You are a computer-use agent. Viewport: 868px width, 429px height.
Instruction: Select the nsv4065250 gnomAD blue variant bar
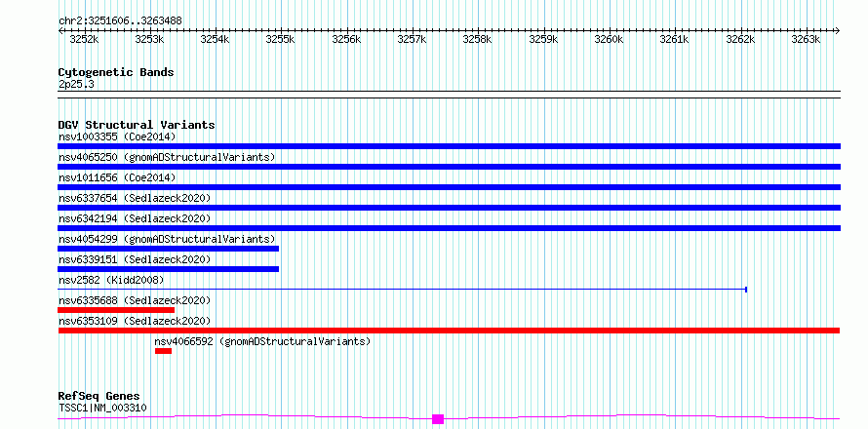click(x=449, y=167)
